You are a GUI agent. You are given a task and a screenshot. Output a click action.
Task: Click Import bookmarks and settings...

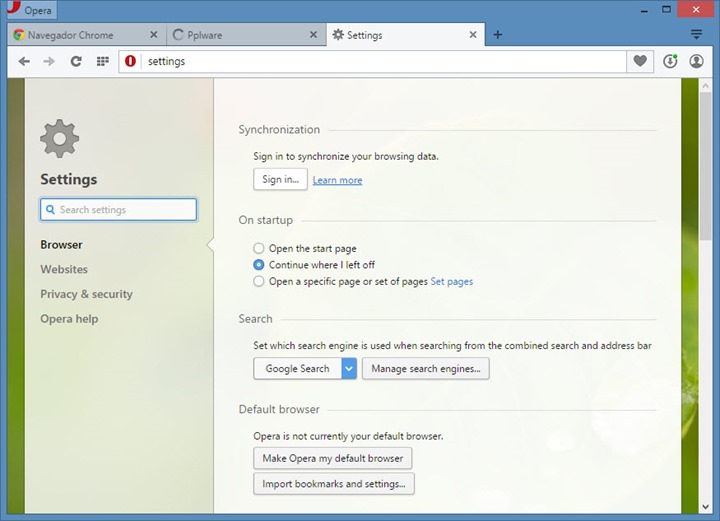334,484
